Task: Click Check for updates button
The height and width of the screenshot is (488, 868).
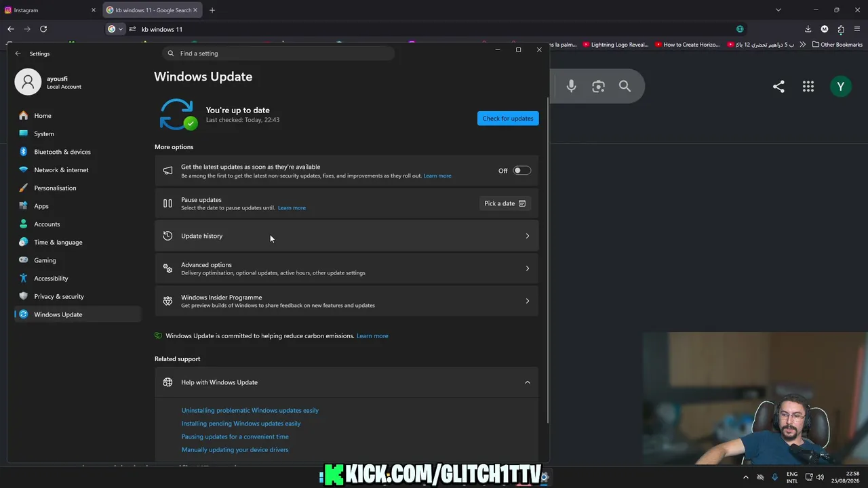Action: (x=508, y=119)
